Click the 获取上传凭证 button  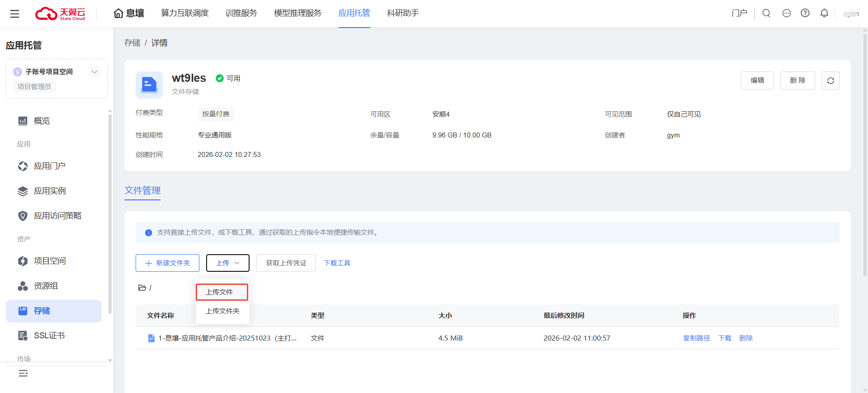pos(286,263)
